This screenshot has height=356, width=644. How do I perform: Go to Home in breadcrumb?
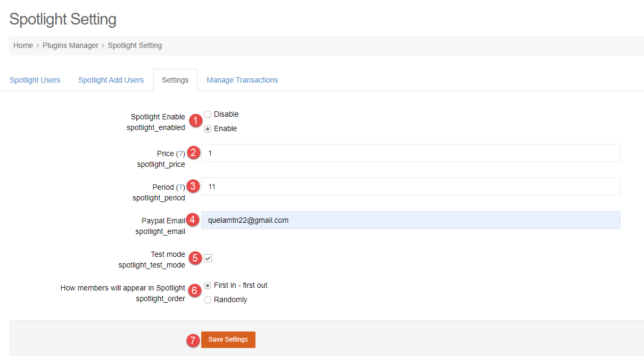[23, 45]
